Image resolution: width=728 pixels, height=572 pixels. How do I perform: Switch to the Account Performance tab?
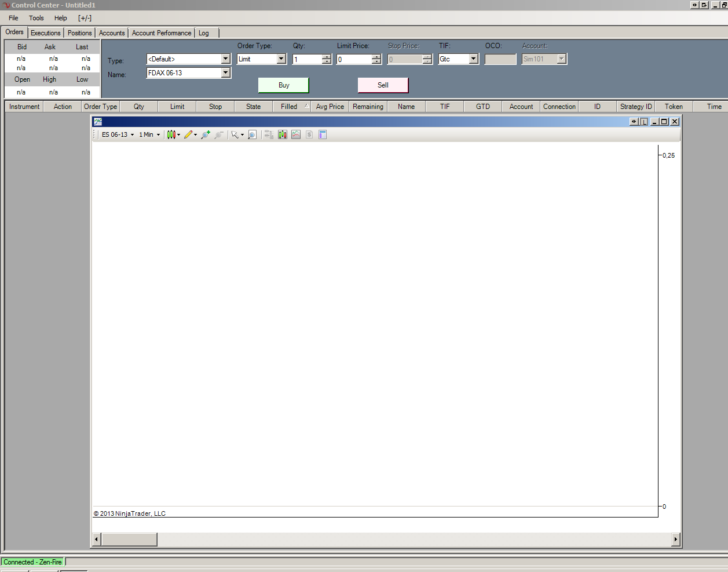tap(162, 33)
